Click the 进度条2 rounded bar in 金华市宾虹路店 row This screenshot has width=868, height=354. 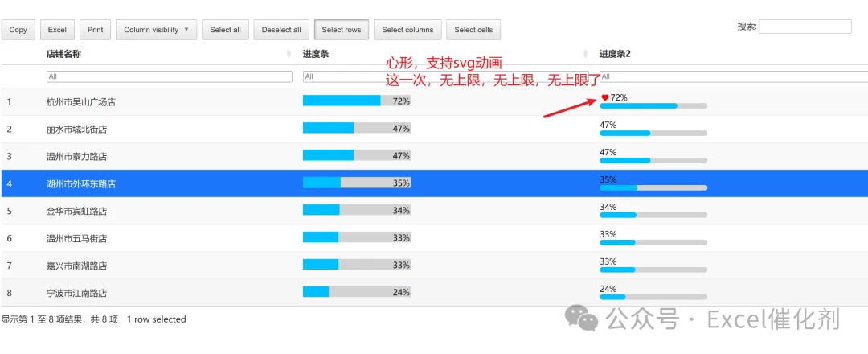(653, 215)
